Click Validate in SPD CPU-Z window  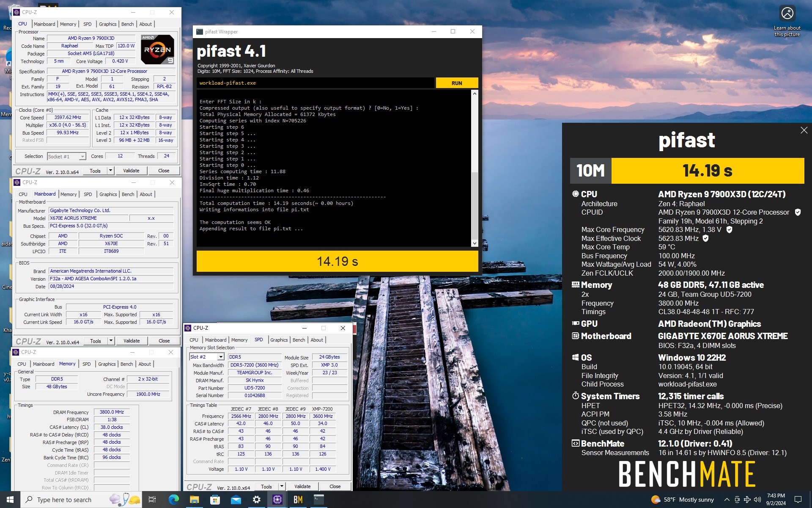[x=302, y=486]
